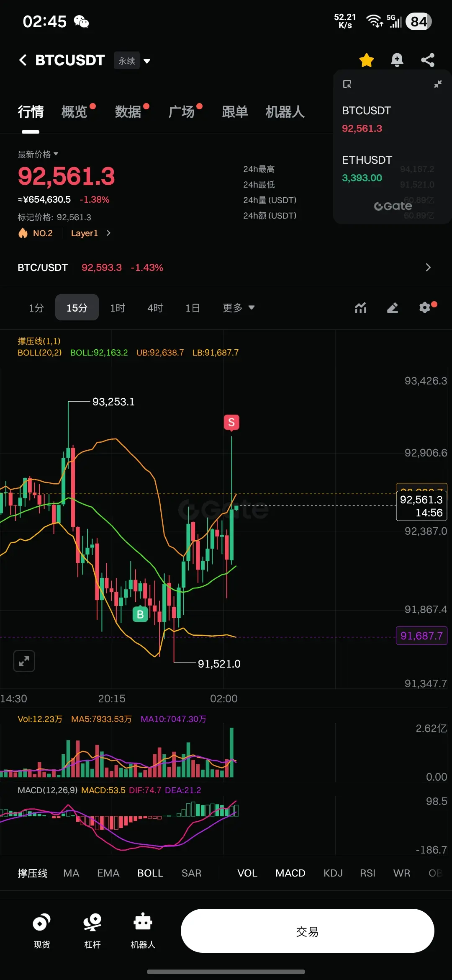Viewport: 452px width, 980px height.
Task: Open 现货 spot trading icon
Action: click(x=41, y=931)
